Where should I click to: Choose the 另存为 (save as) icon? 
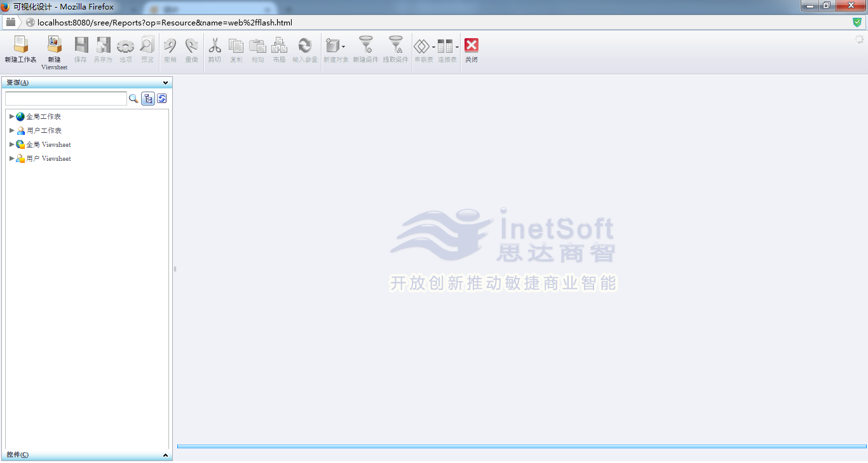pyautogui.click(x=103, y=45)
